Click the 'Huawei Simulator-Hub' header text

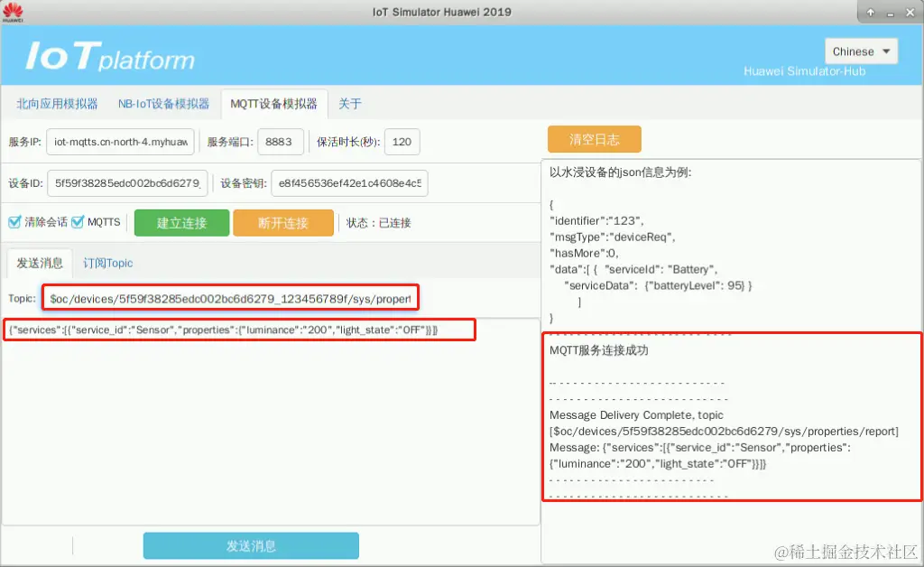804,71
